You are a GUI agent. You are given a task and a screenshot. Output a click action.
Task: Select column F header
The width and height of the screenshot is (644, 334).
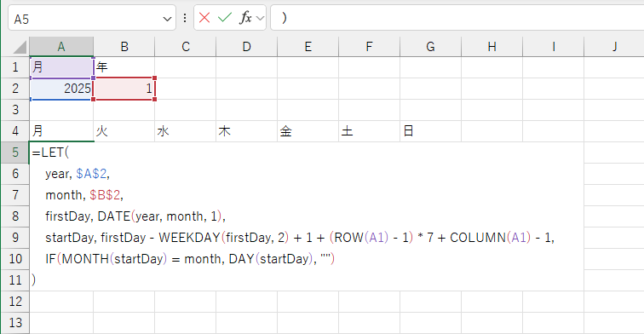tap(369, 47)
